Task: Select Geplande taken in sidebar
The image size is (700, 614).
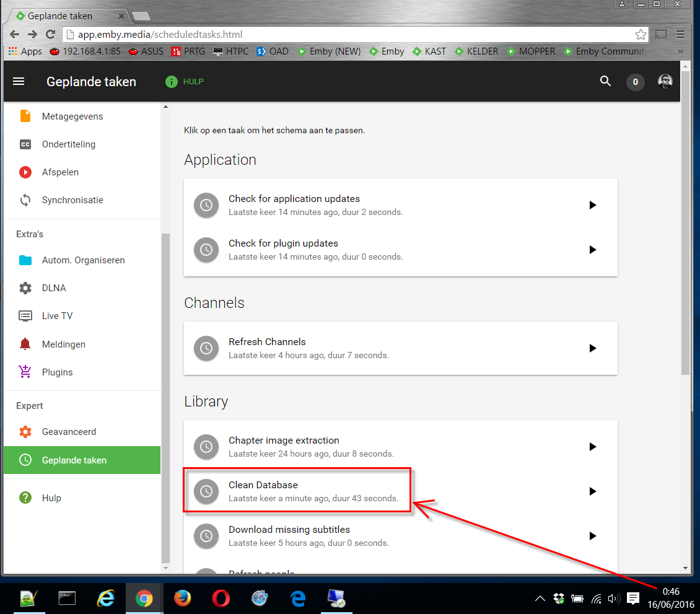Action: tap(82, 460)
